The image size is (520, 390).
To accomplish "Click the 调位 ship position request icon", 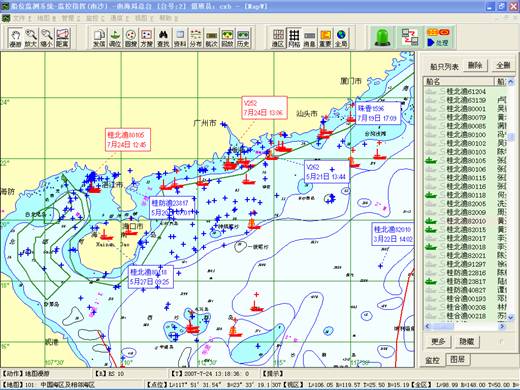I will point(115,38).
